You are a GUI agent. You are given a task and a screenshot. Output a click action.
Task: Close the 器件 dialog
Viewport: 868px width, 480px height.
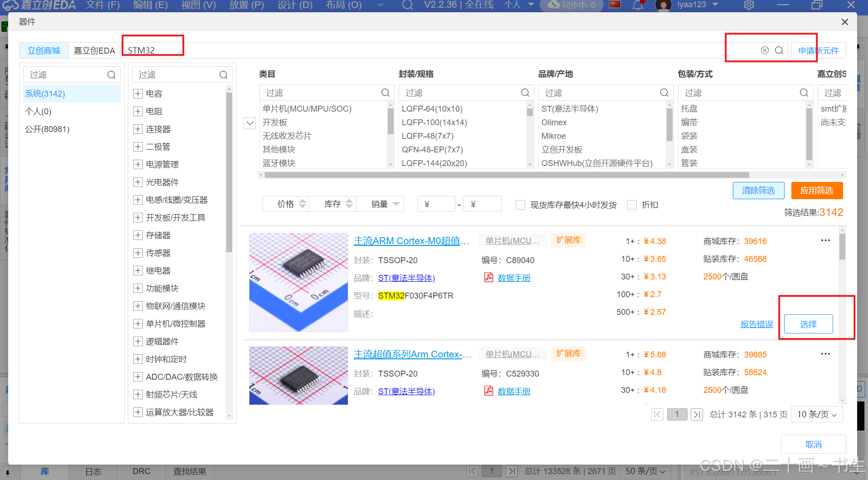pos(844,22)
